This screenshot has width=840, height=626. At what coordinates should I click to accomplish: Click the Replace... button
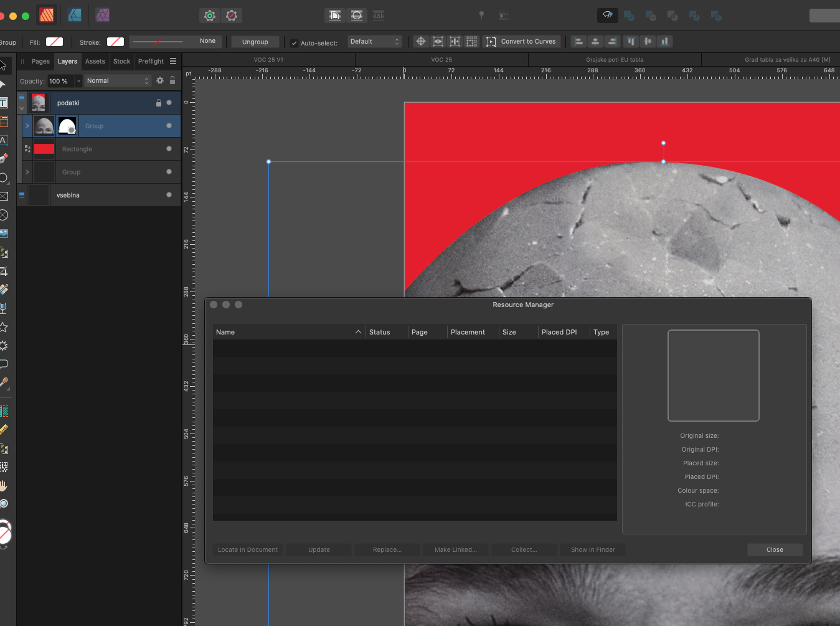point(387,549)
